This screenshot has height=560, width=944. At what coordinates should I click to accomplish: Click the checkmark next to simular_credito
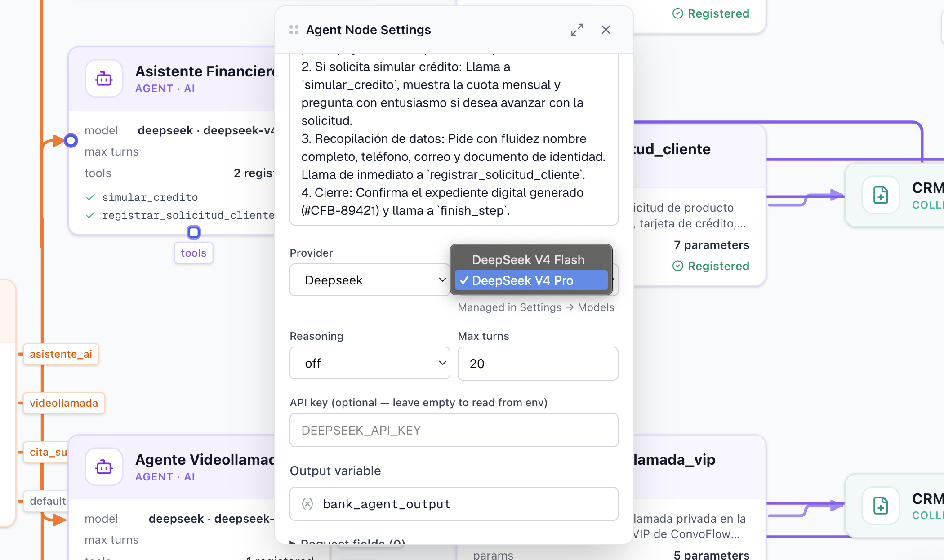pyautogui.click(x=90, y=197)
